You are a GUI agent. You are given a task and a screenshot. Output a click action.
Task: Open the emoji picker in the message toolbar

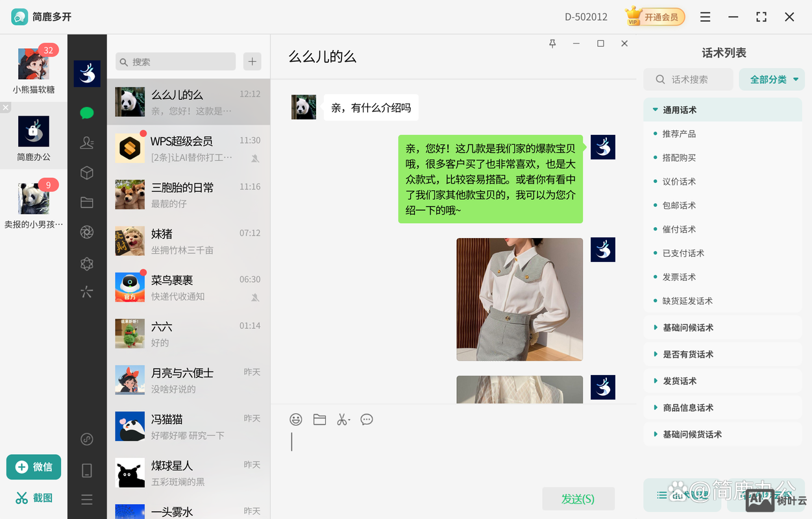pyautogui.click(x=296, y=419)
